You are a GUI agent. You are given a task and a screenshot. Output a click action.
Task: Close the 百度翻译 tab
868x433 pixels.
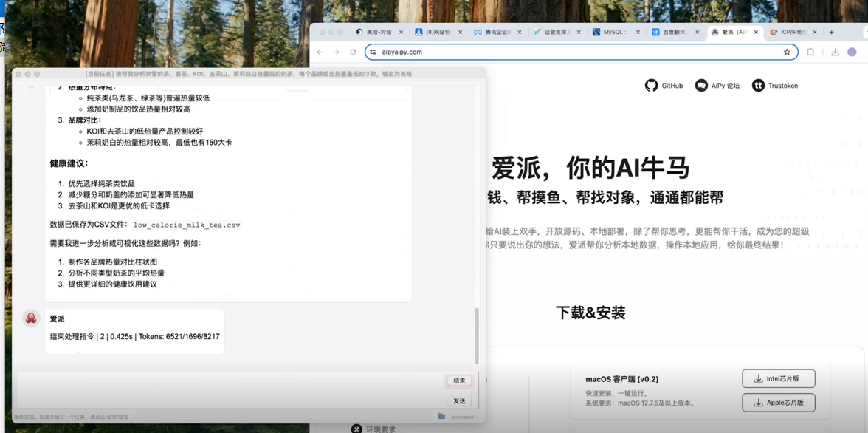(x=697, y=33)
